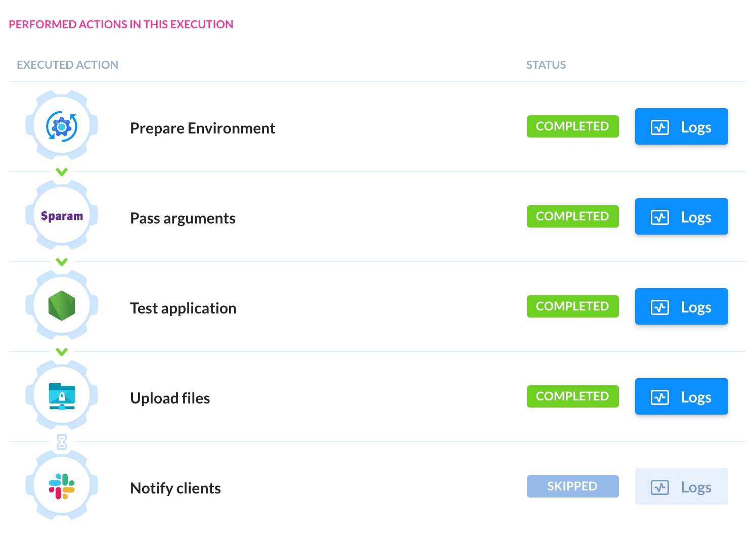Click the Slack Notify clients icon
The image size is (756, 540).
pos(62,486)
